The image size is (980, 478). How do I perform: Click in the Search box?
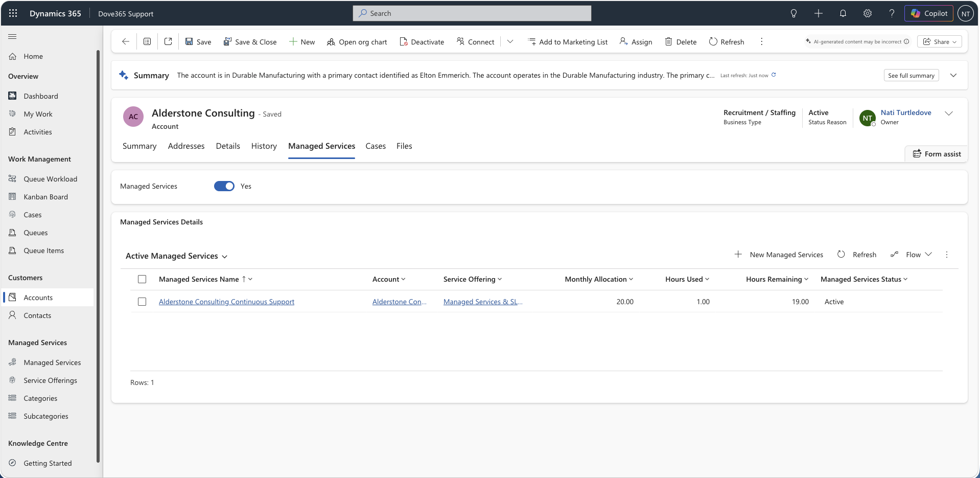click(x=472, y=13)
